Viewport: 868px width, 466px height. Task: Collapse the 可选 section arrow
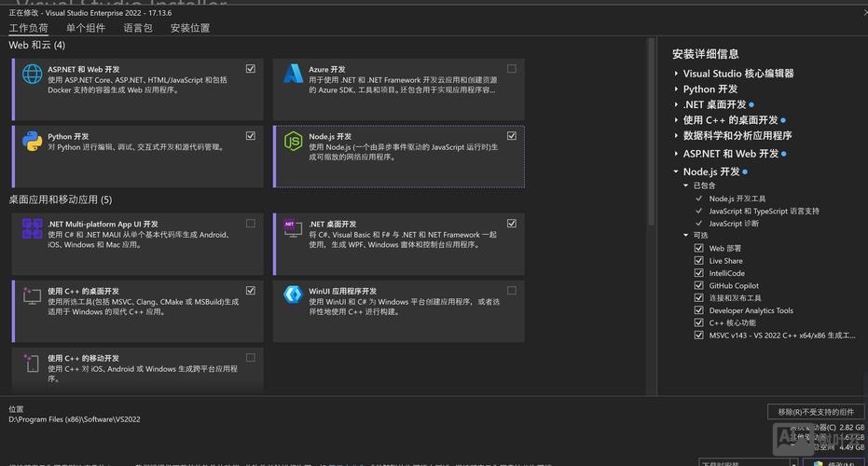tap(686, 235)
